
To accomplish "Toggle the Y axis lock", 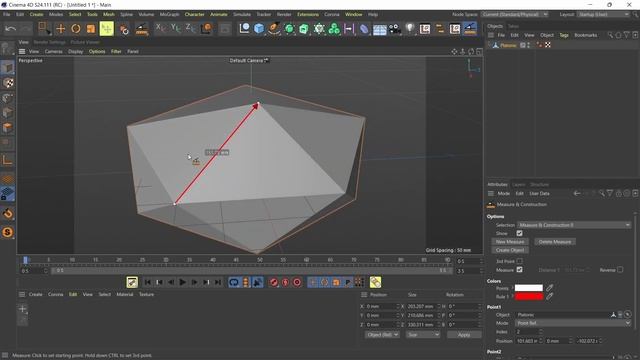I will 176,29.
